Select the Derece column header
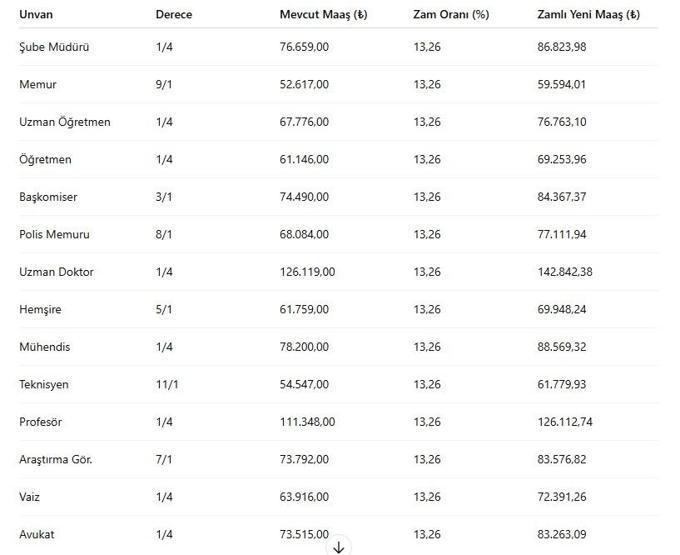The width and height of the screenshot is (680, 555). 174,14
